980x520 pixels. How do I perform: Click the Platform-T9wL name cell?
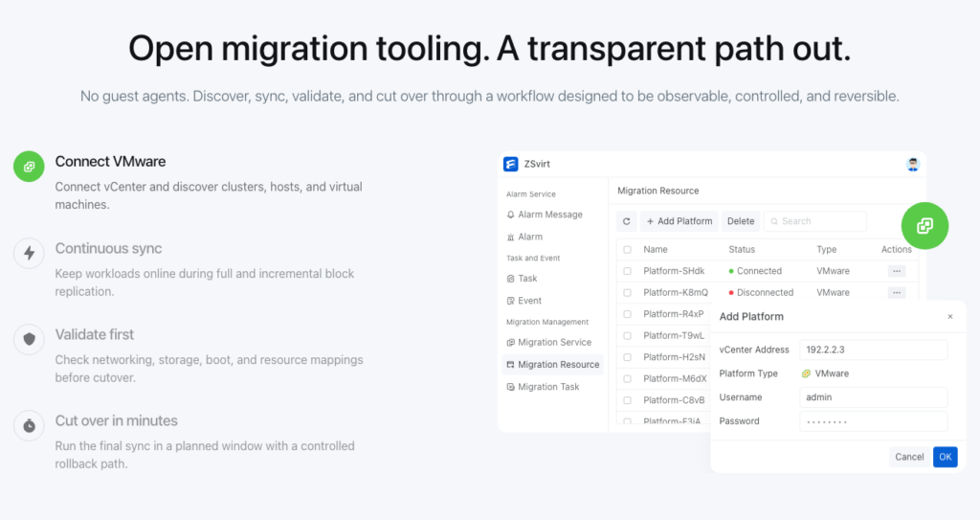coord(674,335)
